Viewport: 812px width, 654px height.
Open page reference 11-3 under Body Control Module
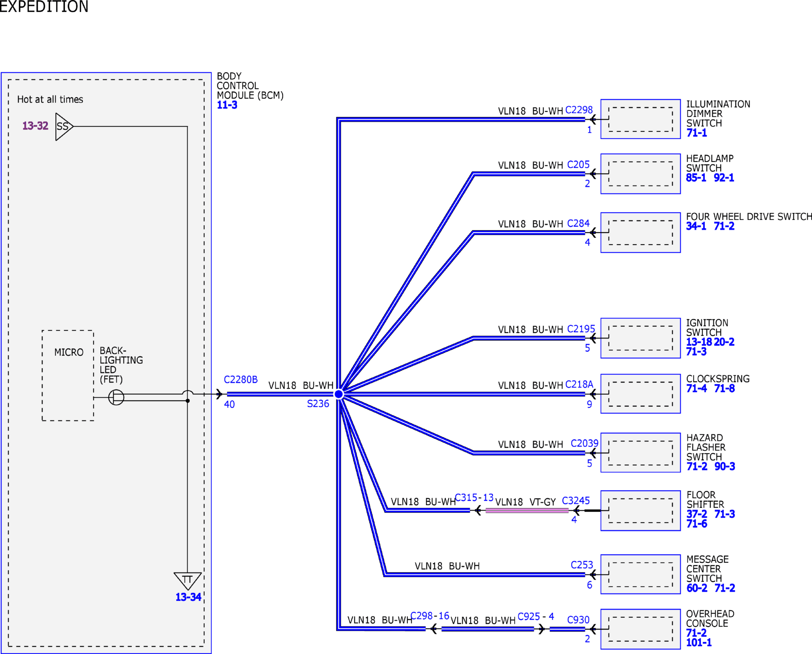227,105
